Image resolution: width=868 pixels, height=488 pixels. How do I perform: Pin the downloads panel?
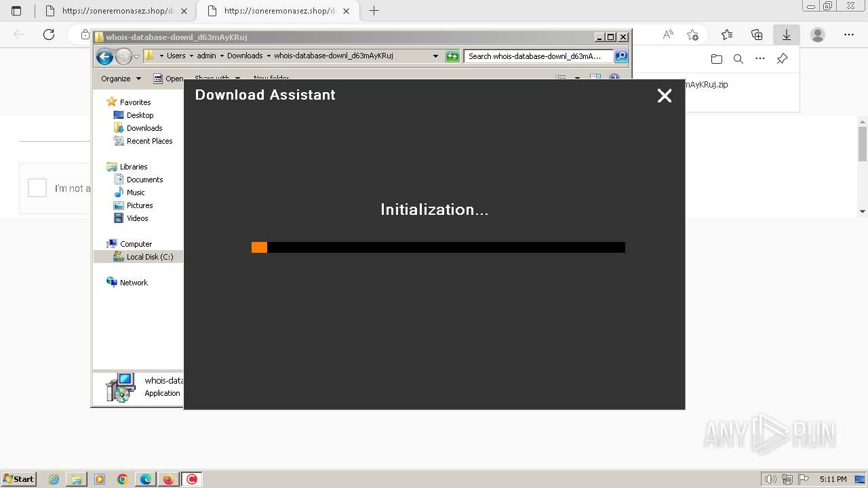click(x=782, y=59)
